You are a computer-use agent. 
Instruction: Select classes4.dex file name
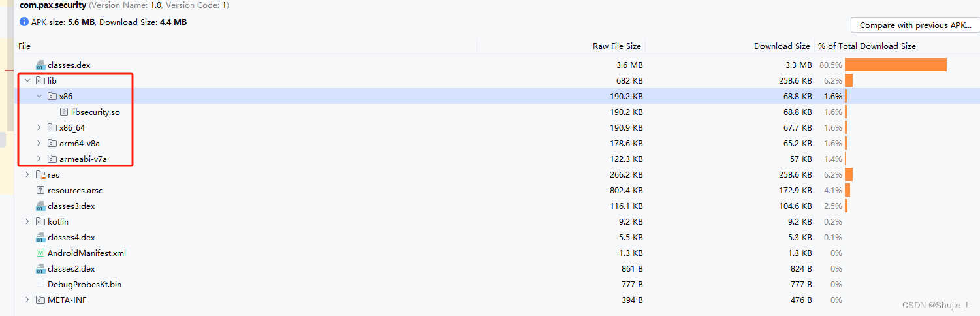point(71,238)
